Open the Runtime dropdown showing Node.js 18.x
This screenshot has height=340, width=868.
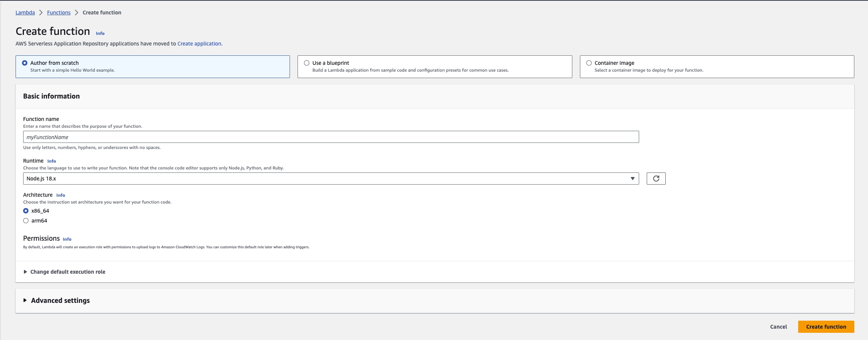331,179
